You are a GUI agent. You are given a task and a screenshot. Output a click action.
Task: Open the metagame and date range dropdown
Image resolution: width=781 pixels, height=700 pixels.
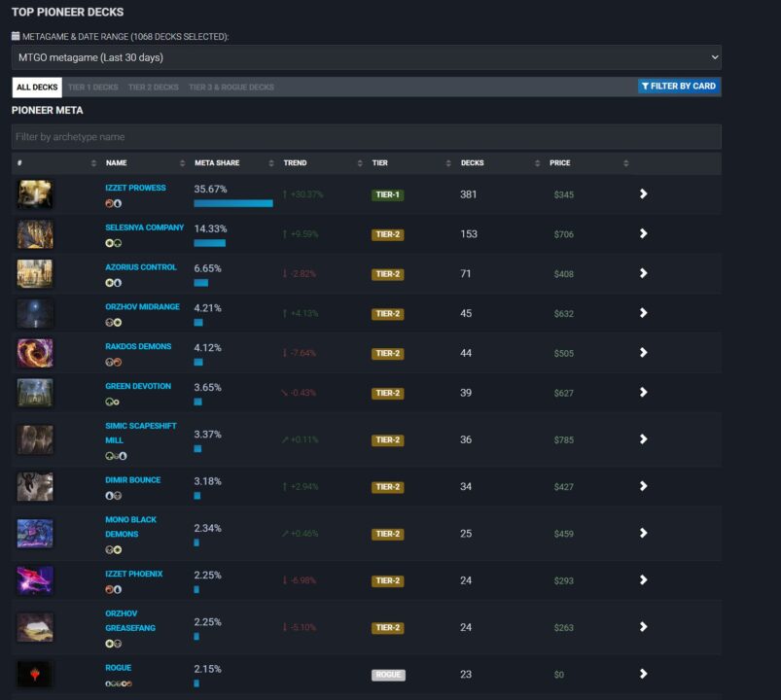click(x=366, y=57)
